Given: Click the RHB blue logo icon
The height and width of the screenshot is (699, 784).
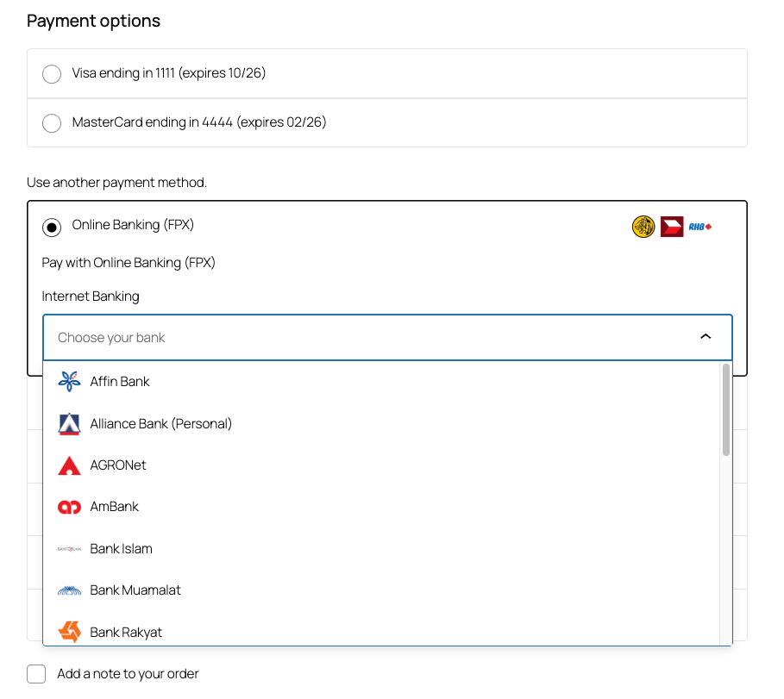Looking at the screenshot, I should (x=699, y=227).
